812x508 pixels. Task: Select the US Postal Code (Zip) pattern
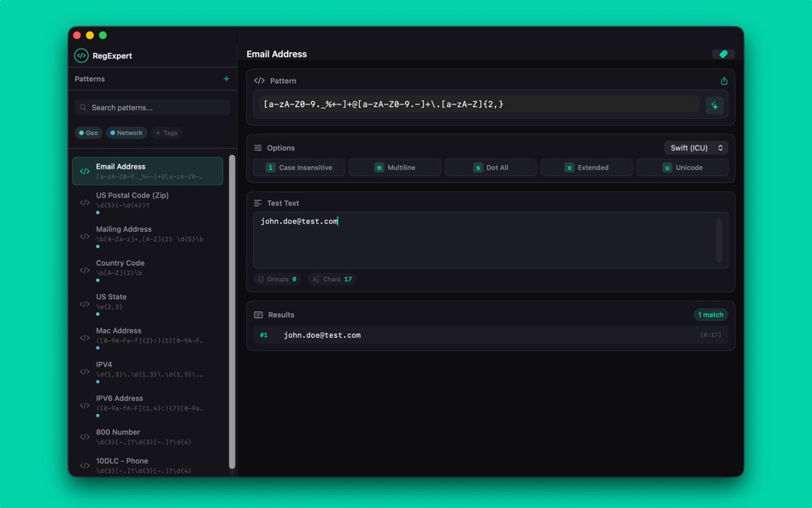pos(148,203)
